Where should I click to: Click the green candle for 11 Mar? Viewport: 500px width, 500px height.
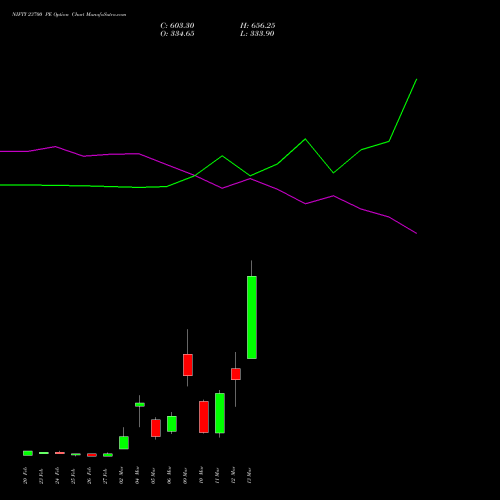[220, 413]
